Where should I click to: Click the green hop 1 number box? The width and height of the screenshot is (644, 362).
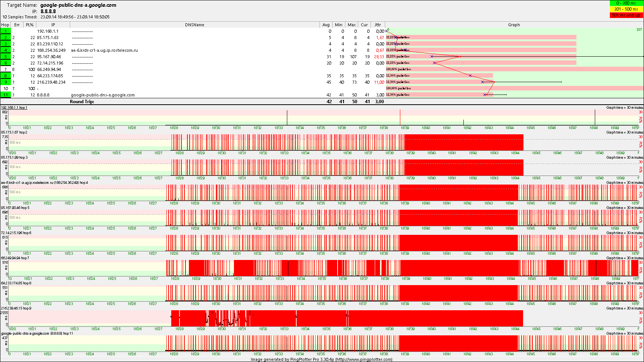(x=5, y=31)
